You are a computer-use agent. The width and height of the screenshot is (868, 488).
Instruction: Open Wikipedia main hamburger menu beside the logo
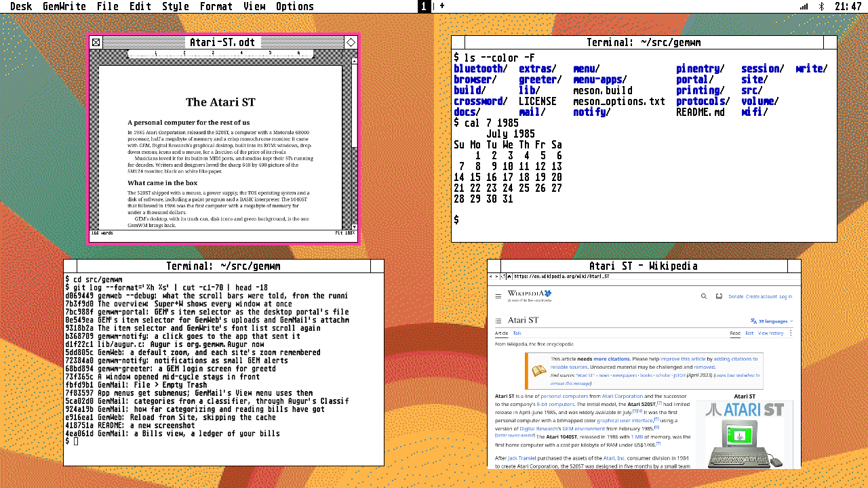coord(498,296)
